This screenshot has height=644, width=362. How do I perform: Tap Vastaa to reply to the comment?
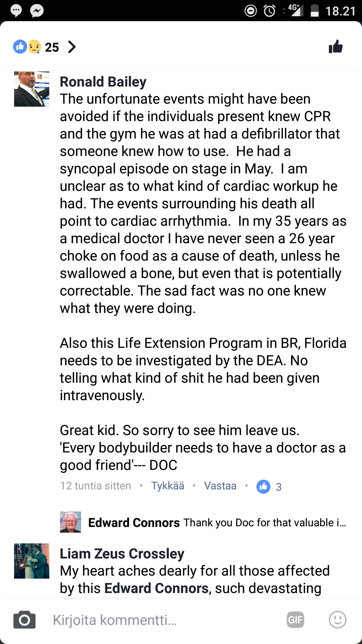(220, 486)
